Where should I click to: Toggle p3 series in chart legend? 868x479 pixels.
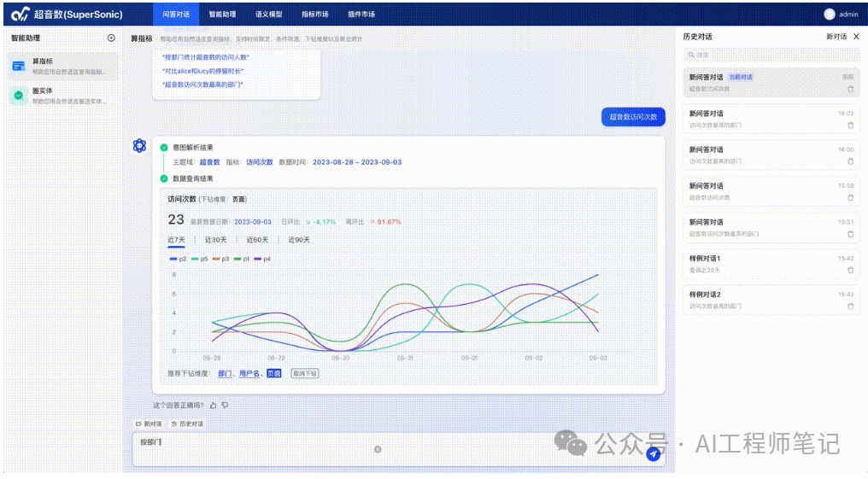click(x=221, y=259)
